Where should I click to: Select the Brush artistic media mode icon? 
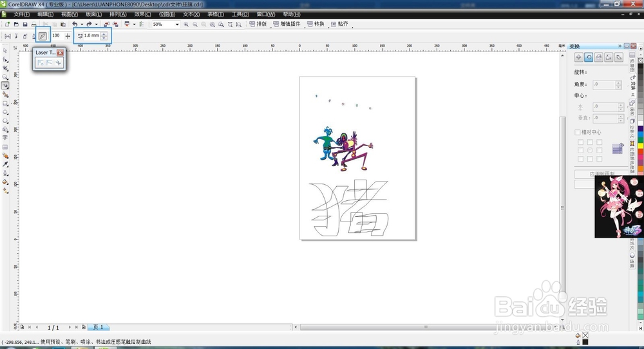click(17, 36)
